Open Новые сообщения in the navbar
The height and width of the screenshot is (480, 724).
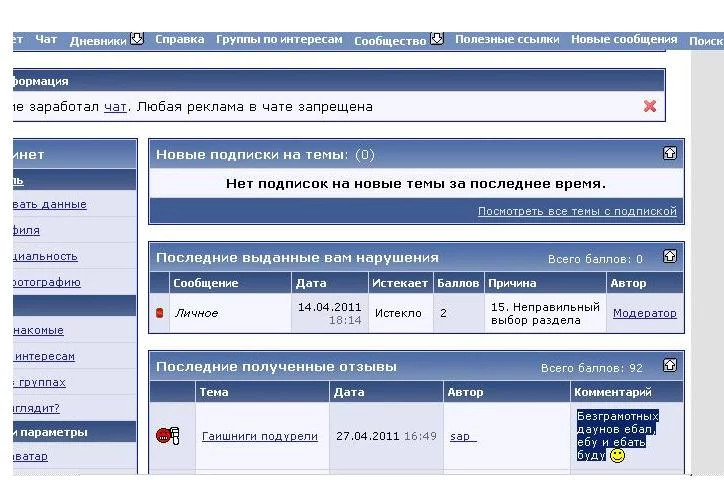tap(624, 39)
